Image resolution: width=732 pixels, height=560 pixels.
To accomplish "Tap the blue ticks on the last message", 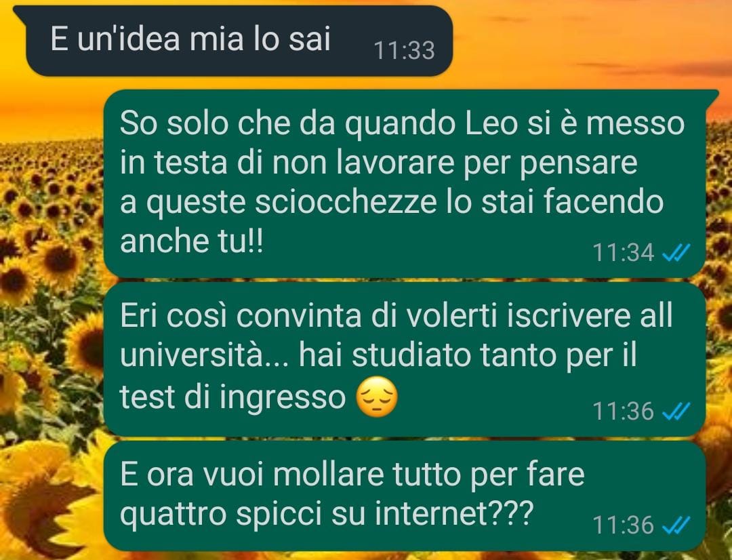I will pos(676,525).
